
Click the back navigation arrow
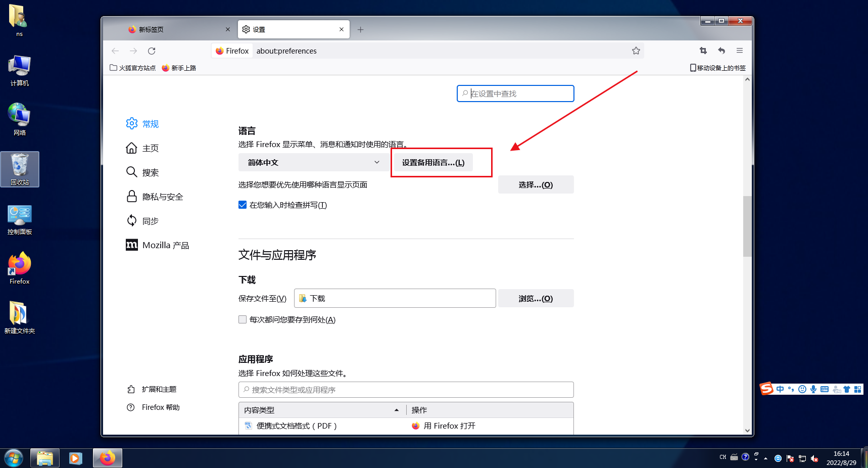pos(115,51)
